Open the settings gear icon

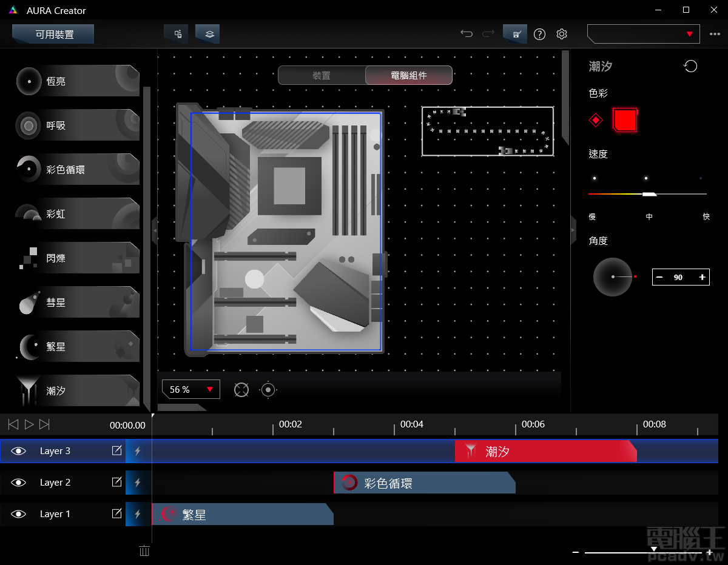click(x=562, y=34)
